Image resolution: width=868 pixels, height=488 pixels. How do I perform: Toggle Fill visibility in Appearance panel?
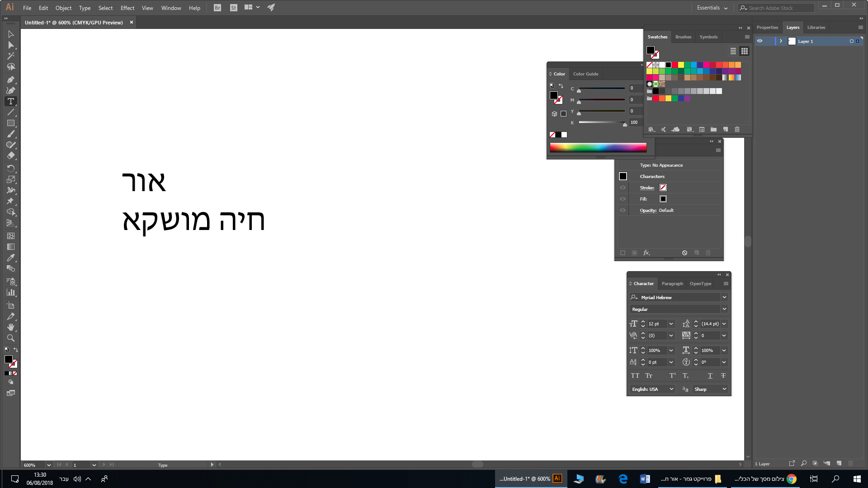point(623,199)
